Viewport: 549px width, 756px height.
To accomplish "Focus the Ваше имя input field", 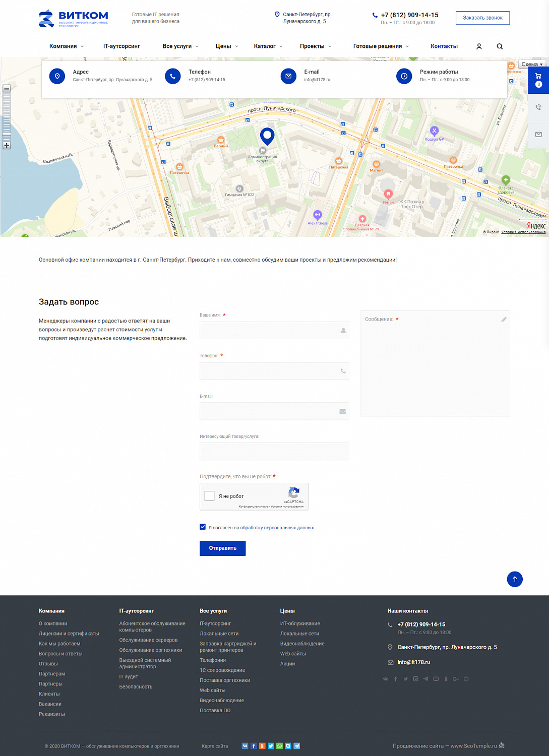I will (274, 330).
